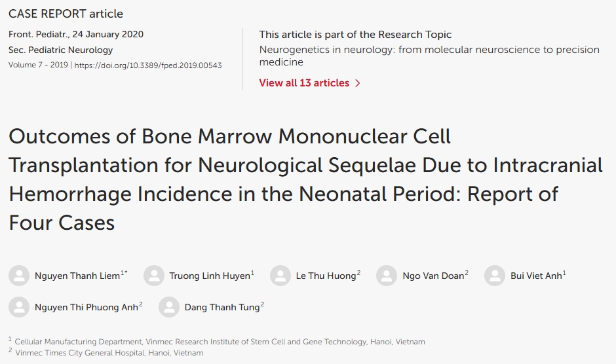Click the chevron beside View all 13 articles
The image size is (616, 364).
click(358, 83)
